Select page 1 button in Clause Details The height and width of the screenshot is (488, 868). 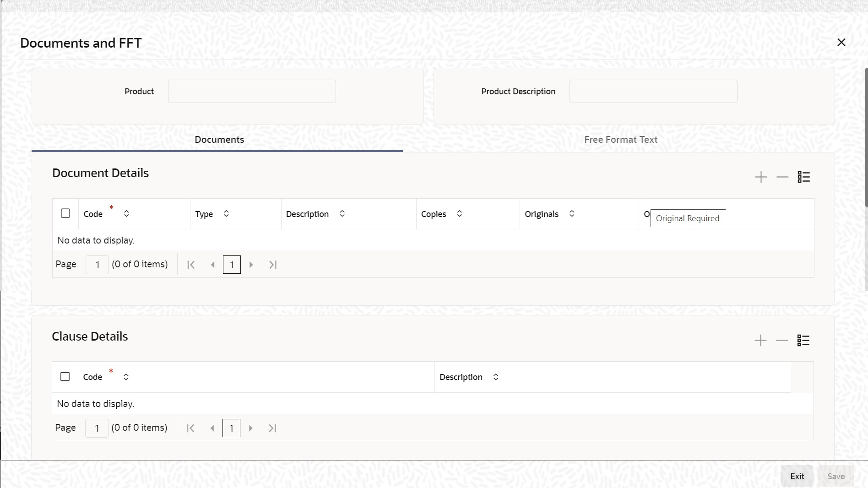tap(231, 428)
